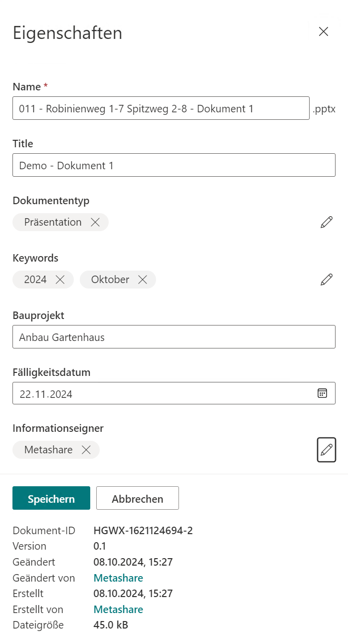Remove the Oktober keyword tag
This screenshot has height=644, width=348.
click(x=143, y=280)
